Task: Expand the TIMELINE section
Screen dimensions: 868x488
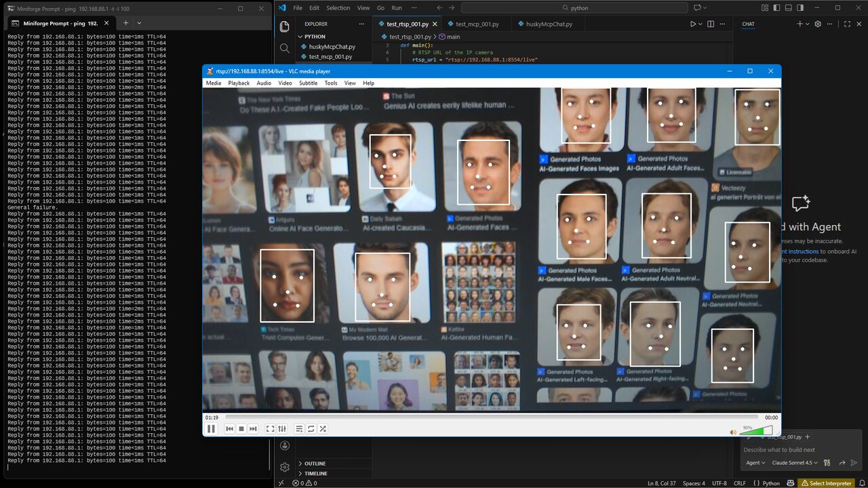Action: (315, 473)
